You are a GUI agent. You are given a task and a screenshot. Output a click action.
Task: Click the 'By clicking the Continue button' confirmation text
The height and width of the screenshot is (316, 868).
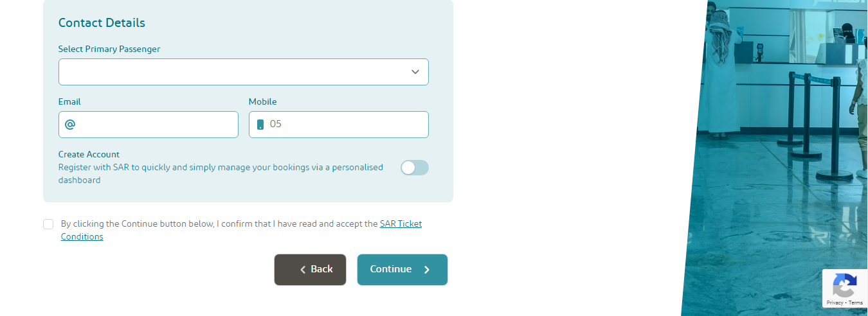241,230
